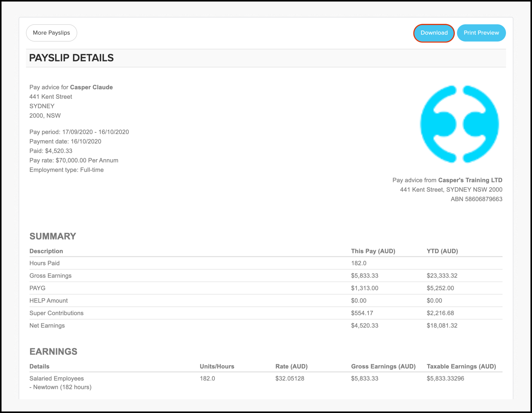Click the PAYSLIP DETAILS header
The image size is (532, 413).
[x=71, y=58]
